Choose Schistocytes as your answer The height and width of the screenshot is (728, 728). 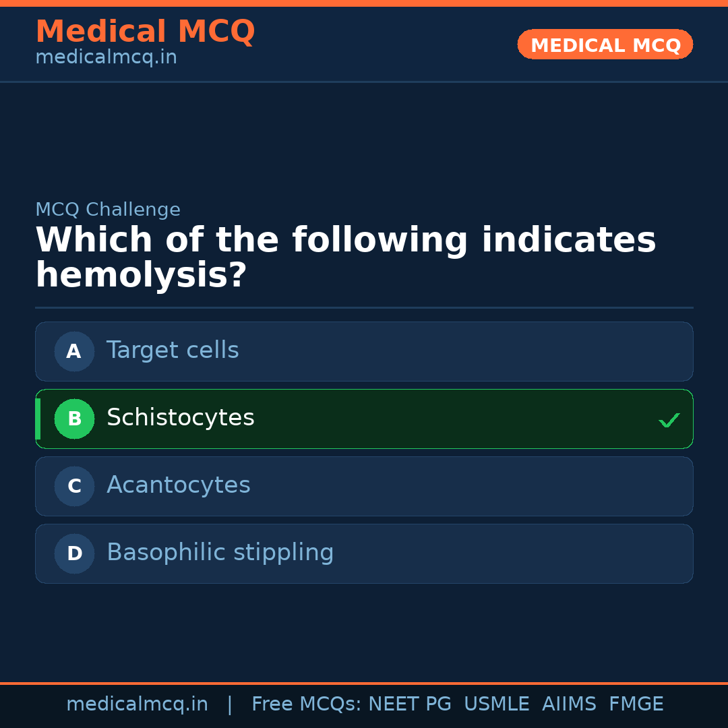(364, 419)
